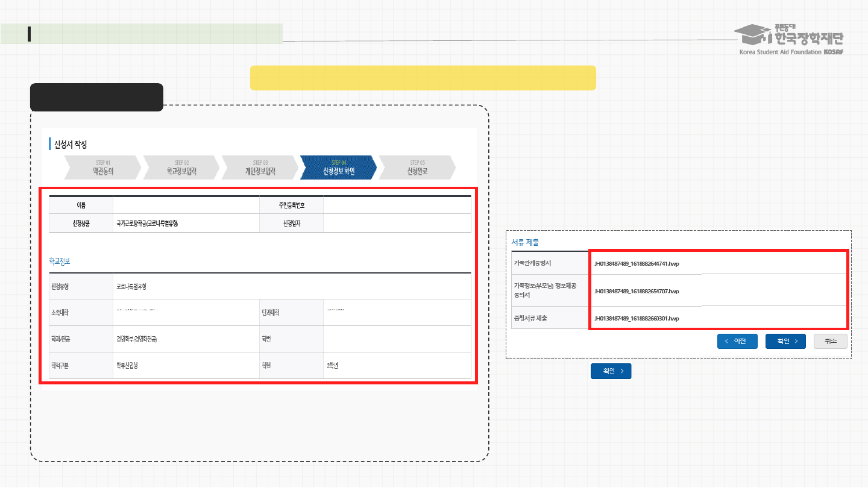Open the file JH0138487489_1618882644741.hwp
The width and height of the screenshot is (868, 488).
click(x=637, y=263)
